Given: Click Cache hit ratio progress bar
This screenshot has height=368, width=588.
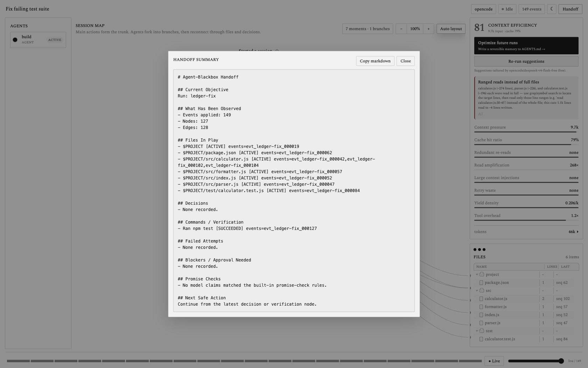Looking at the screenshot, I should click(526, 144).
